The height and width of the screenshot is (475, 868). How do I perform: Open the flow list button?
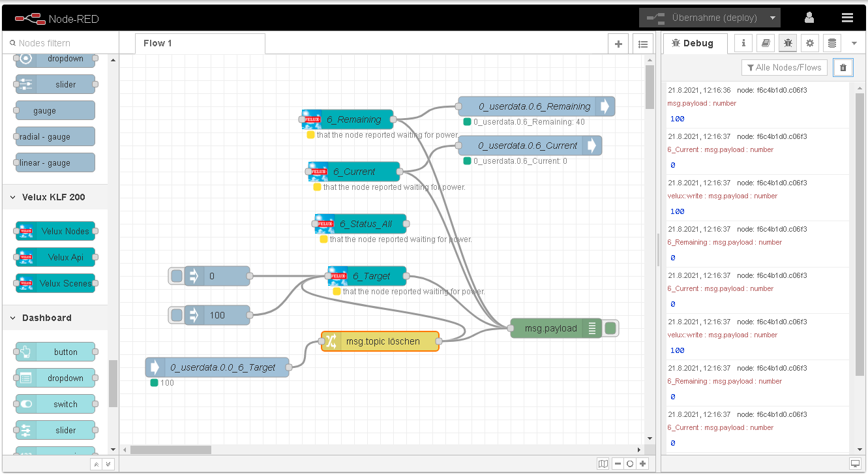coord(643,44)
